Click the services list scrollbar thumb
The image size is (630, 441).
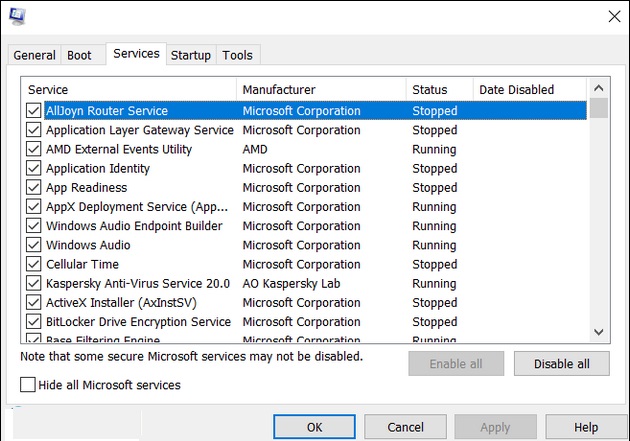coord(599,108)
